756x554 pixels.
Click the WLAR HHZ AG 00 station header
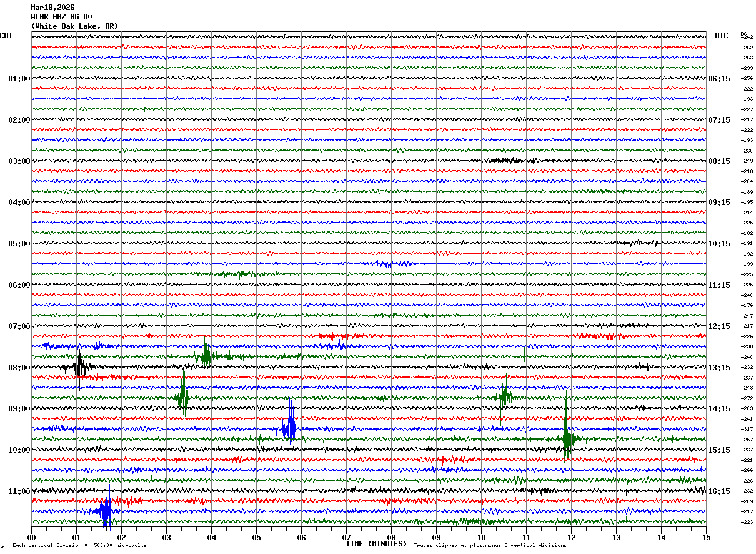(61, 17)
